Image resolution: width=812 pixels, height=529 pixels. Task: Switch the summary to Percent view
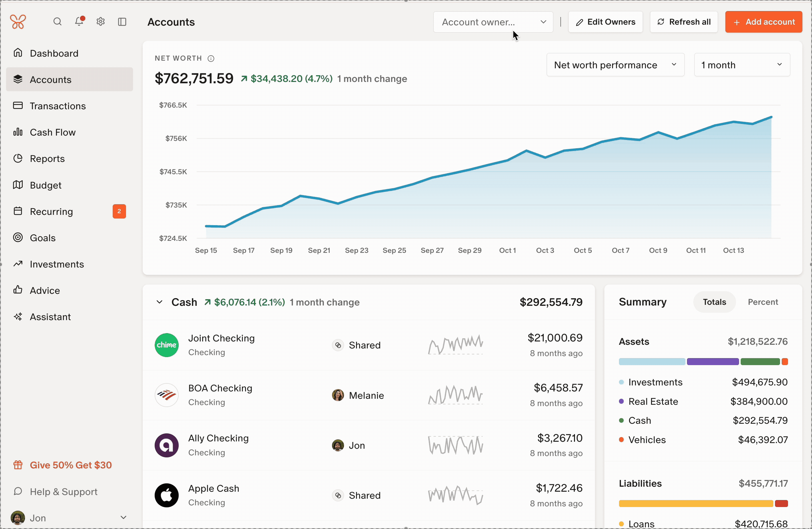pyautogui.click(x=763, y=302)
